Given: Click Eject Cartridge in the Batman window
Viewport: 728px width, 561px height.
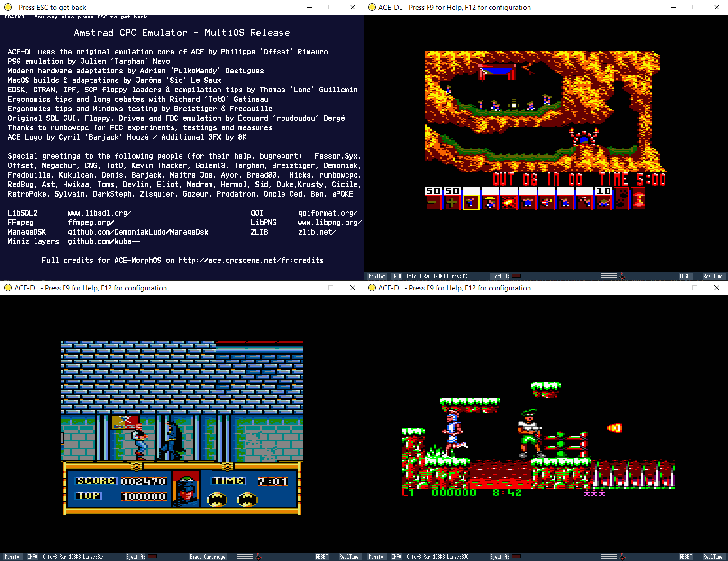Looking at the screenshot, I should click(x=208, y=557).
